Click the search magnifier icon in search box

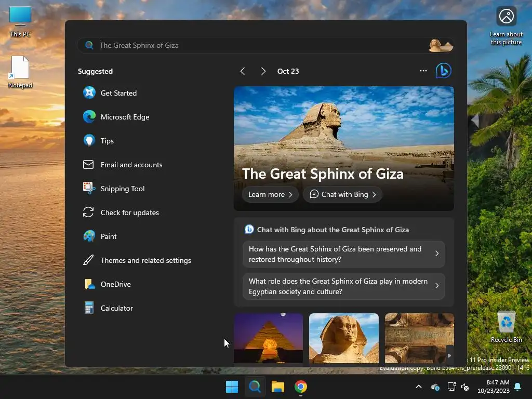pos(89,45)
